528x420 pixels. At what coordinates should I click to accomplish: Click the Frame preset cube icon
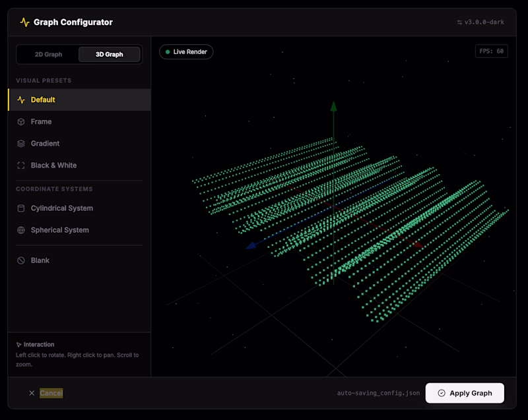pos(21,122)
